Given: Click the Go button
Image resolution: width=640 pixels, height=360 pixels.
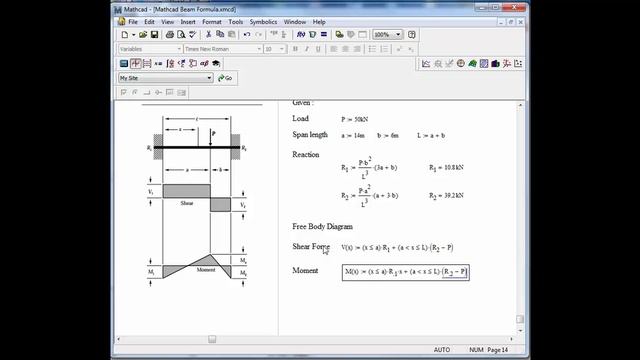Looking at the screenshot, I should tap(225, 78).
